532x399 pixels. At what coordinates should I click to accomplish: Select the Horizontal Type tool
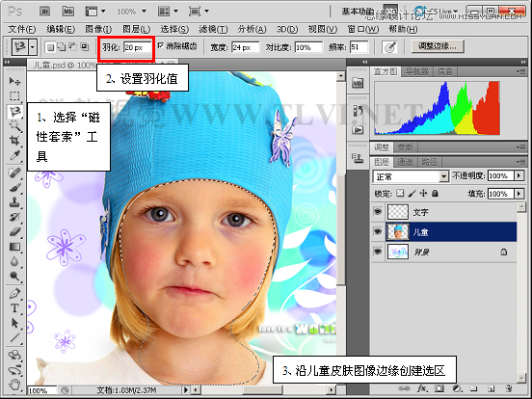click(14, 308)
